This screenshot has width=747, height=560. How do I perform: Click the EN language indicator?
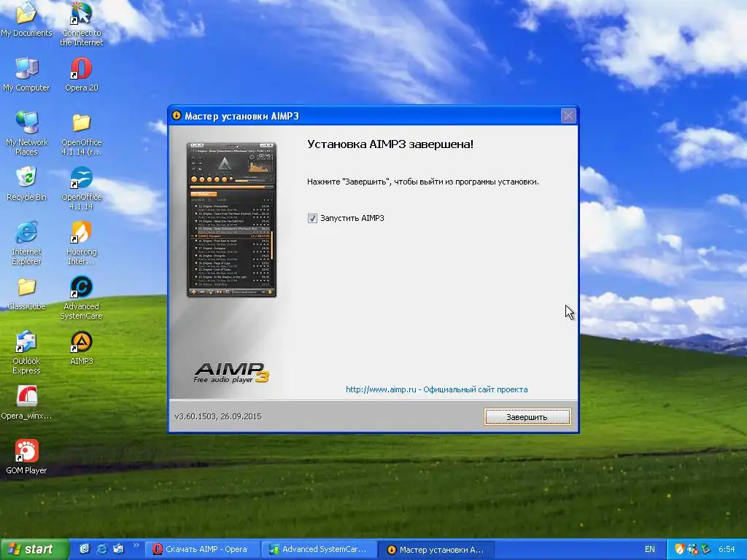650,549
